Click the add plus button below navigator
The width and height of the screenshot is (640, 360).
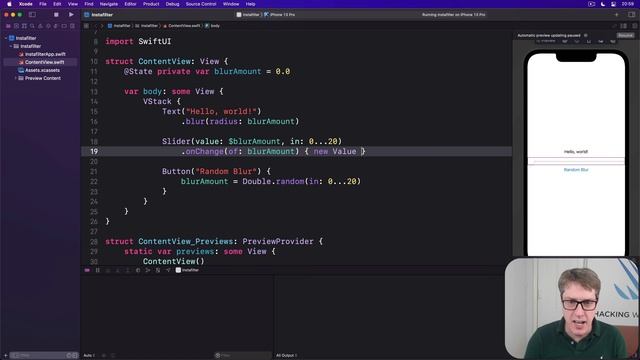click(x=5, y=356)
